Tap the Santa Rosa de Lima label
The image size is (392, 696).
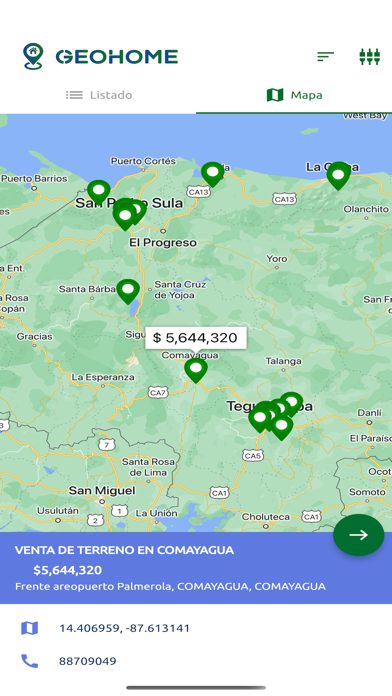(x=148, y=467)
